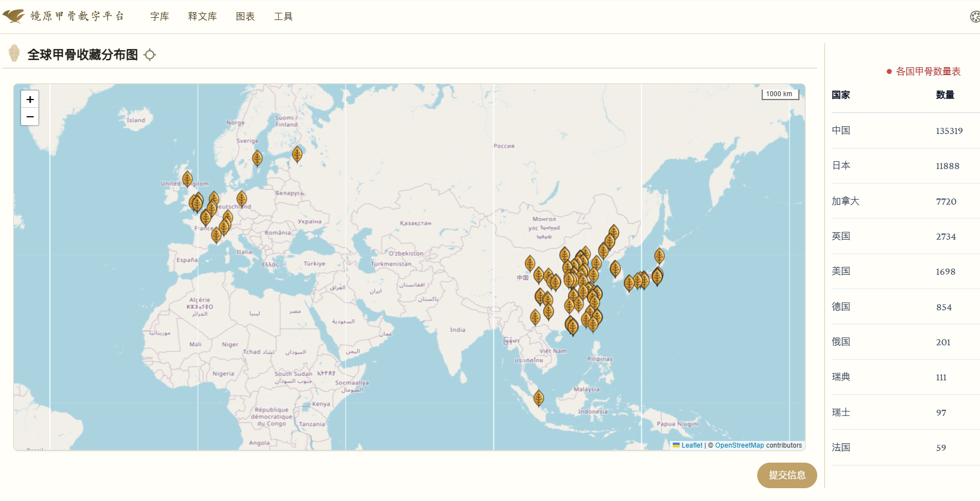Select the marker in northern Germany
This screenshot has height=501, width=980.
click(x=242, y=199)
